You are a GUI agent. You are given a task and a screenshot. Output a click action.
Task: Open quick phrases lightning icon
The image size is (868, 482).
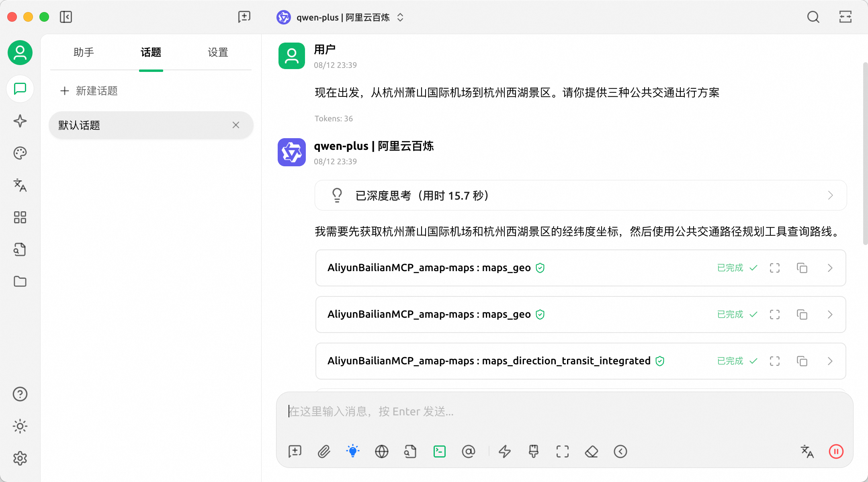point(505,451)
